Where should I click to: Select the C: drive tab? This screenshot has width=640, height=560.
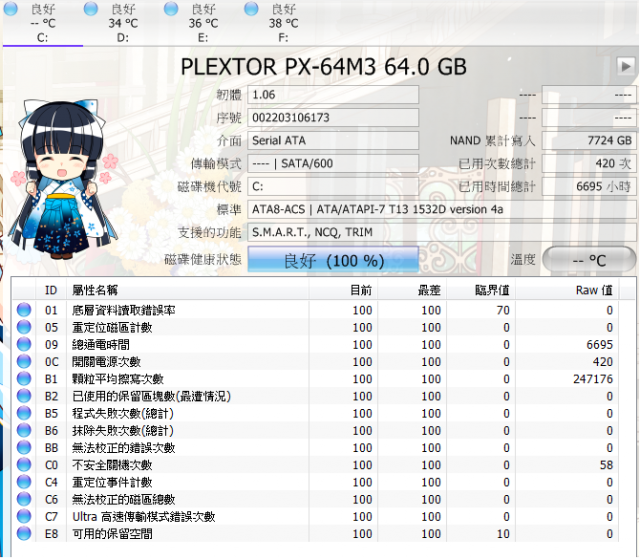click(x=42, y=23)
